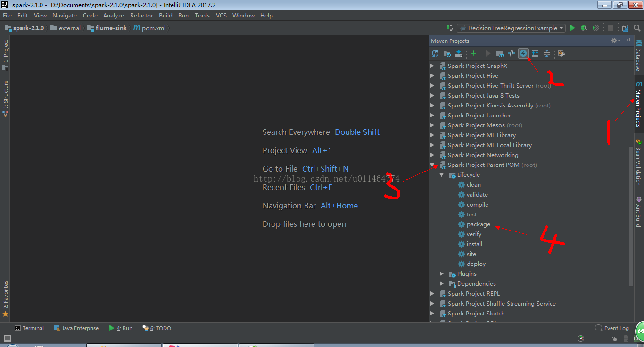The width and height of the screenshot is (644, 347).
Task: Expand Spark Project Launcher node
Action: (x=432, y=116)
